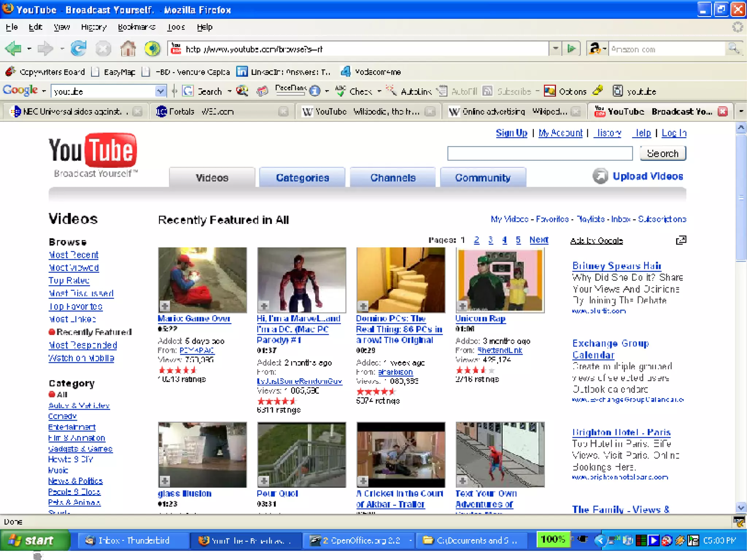Switch to YouTube Channels tab

(393, 177)
